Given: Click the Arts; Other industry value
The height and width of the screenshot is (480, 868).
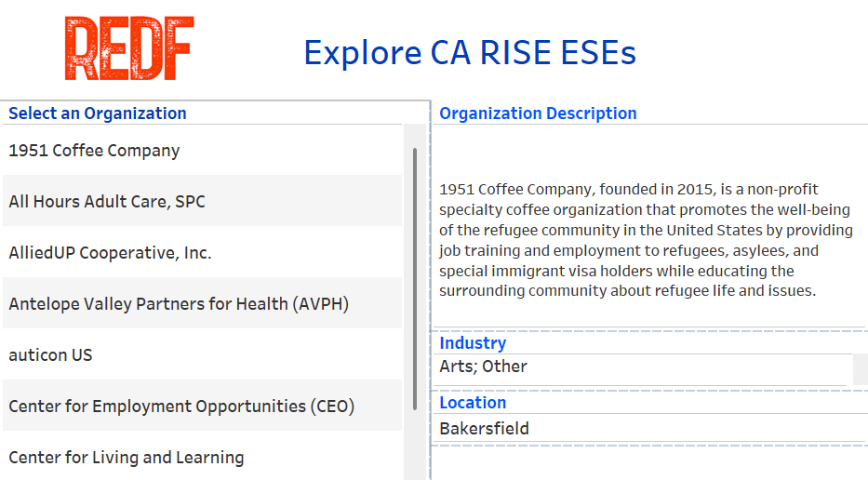Looking at the screenshot, I should (483, 367).
